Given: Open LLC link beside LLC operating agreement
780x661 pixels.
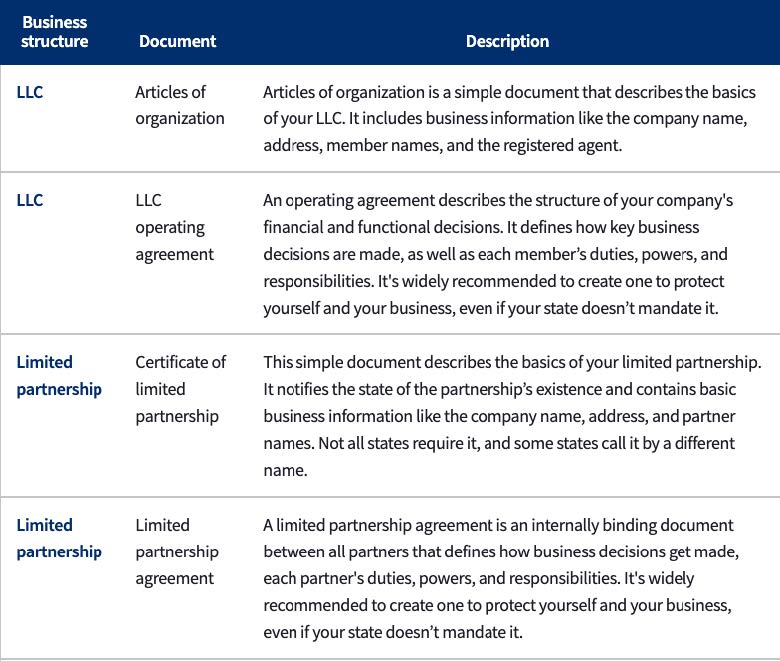Looking at the screenshot, I should (30, 200).
